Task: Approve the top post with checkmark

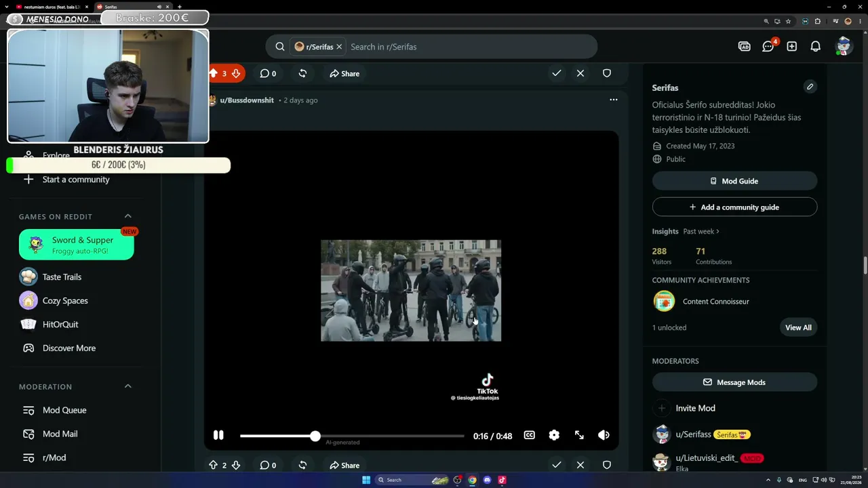Action: click(557, 73)
